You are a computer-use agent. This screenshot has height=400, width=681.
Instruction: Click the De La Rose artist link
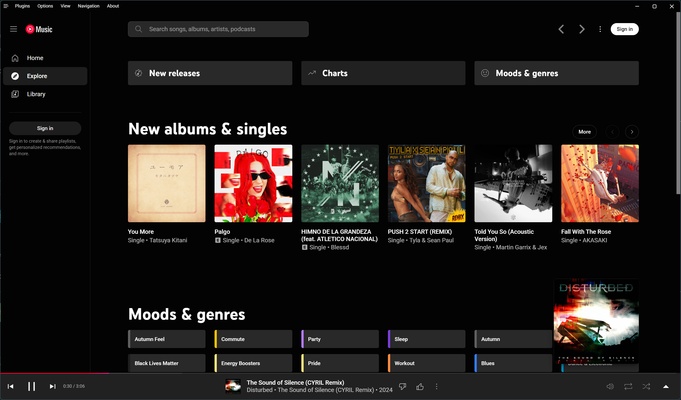point(259,240)
